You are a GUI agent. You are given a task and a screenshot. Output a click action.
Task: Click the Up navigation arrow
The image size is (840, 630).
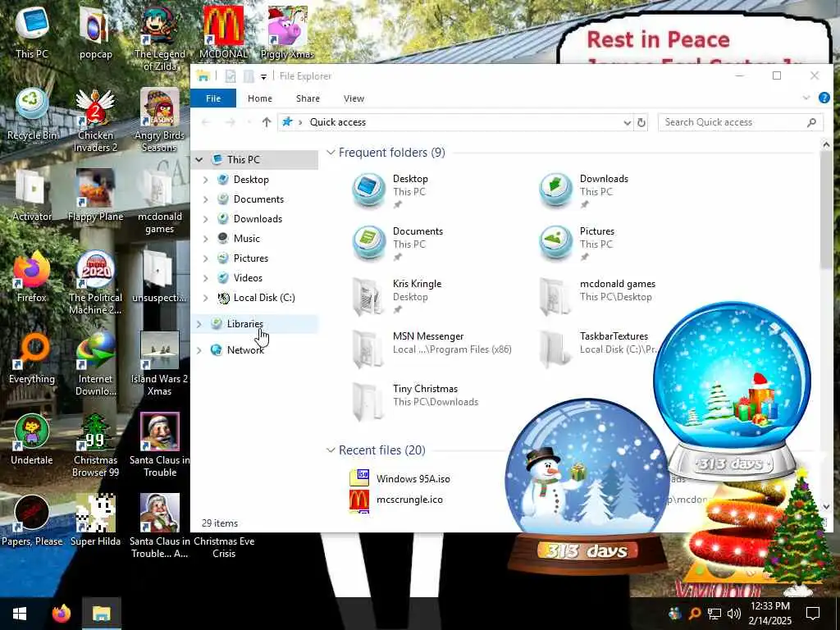click(267, 122)
